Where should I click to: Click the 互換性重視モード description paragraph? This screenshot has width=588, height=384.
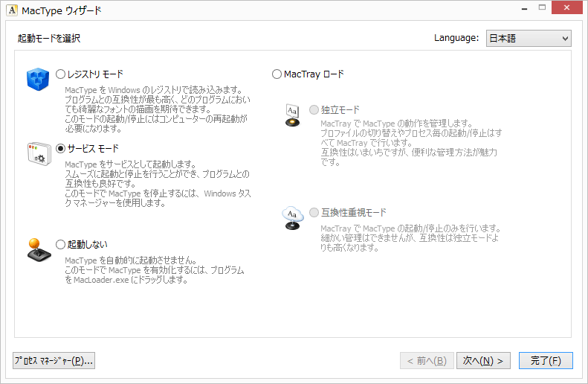[410, 238]
